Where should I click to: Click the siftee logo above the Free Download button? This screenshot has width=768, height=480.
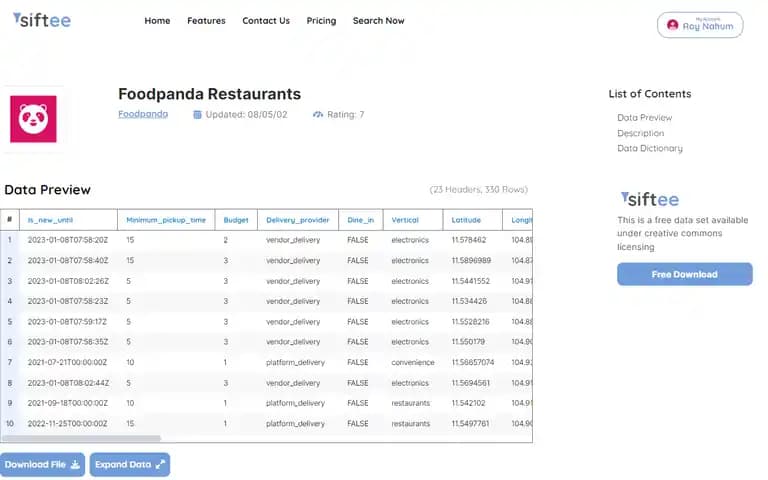click(650, 199)
